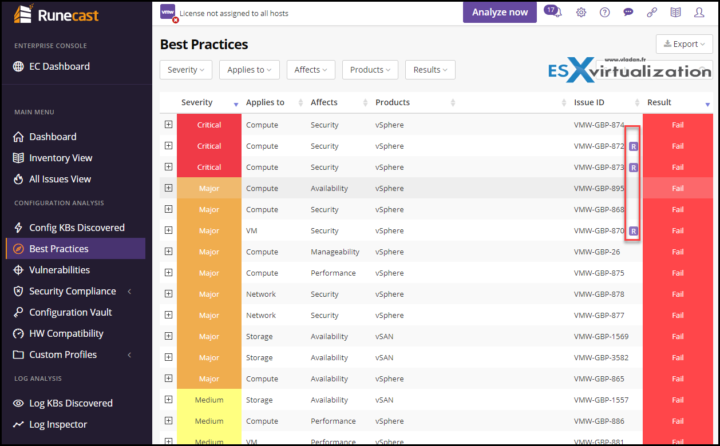Open EC Dashboard link
This screenshot has height=446, width=720.
click(x=59, y=67)
